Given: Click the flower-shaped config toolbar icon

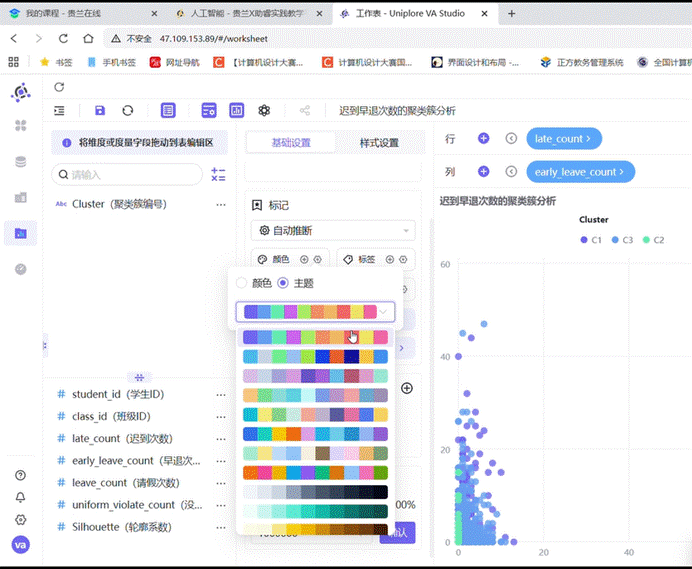Looking at the screenshot, I should (264, 110).
